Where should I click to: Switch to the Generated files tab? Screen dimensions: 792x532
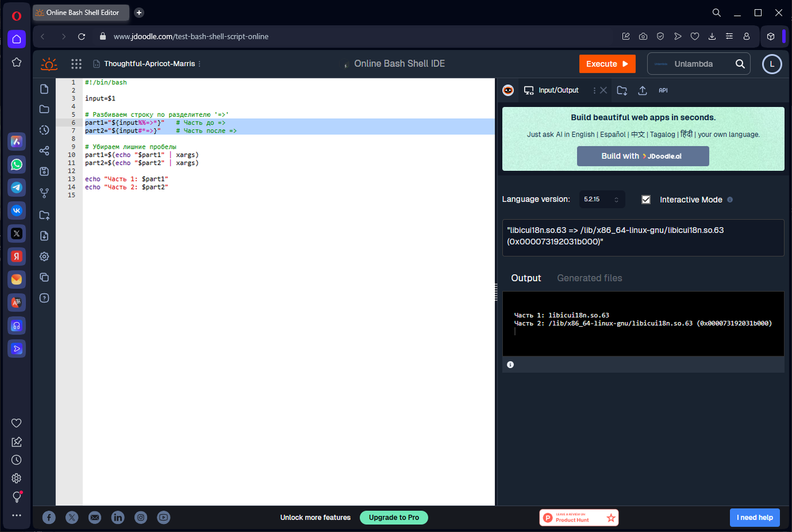[x=589, y=278]
